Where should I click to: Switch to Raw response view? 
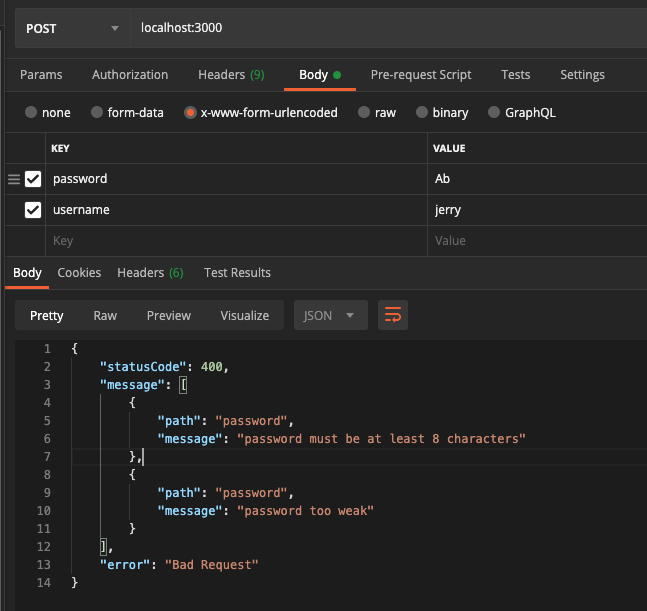click(x=105, y=315)
